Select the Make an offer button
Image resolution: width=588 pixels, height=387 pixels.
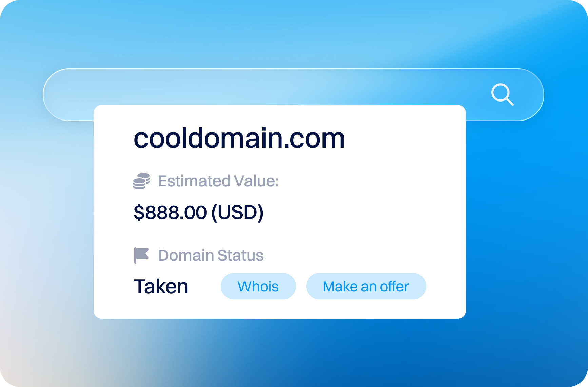pos(366,286)
